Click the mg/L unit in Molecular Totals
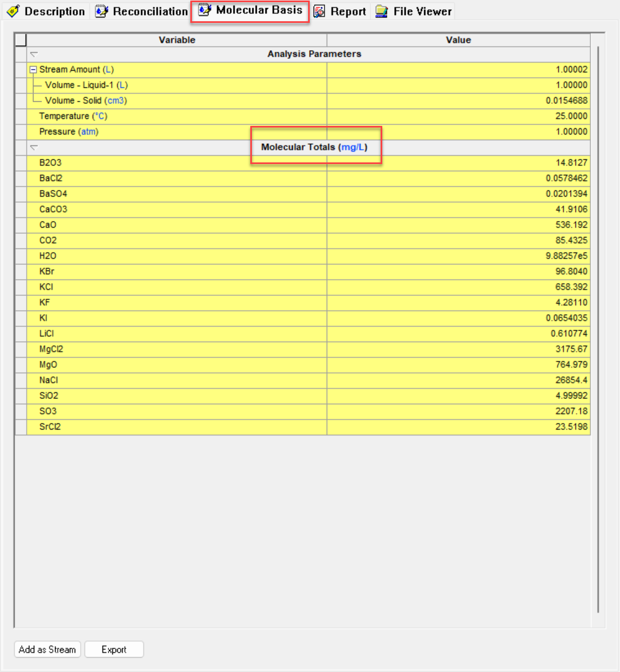 pyautogui.click(x=353, y=147)
